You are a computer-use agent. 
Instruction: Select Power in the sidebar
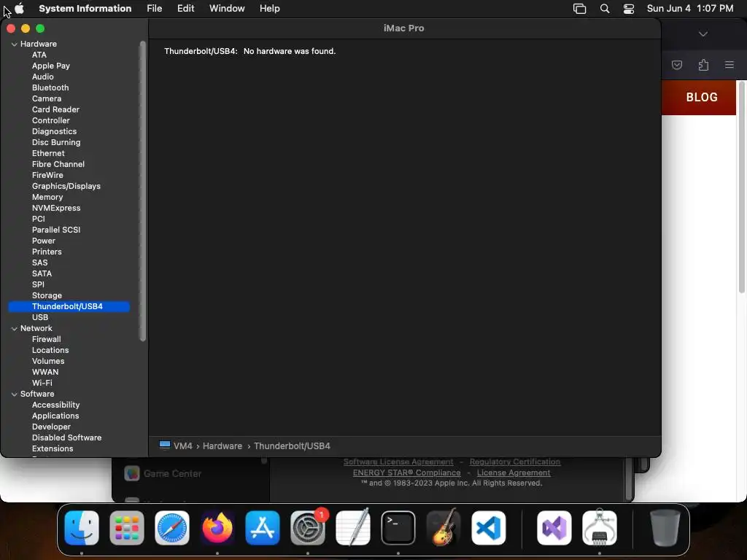click(43, 241)
